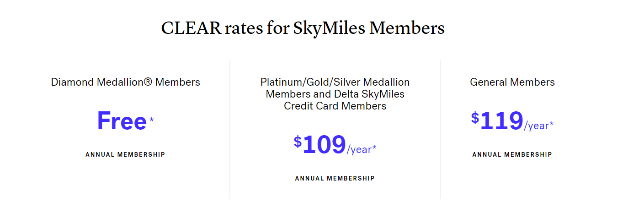Screen dimensions: 644x208
Task: Click the purple "Free" price text
Action: coord(122,121)
